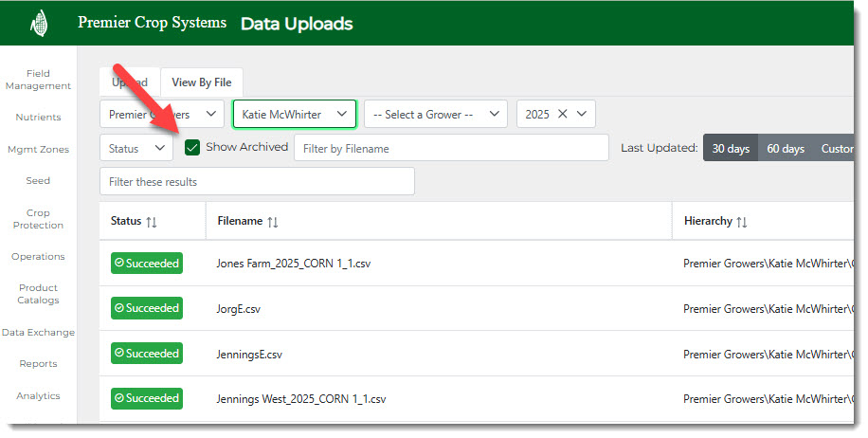868x438 pixels.
Task: Click Succeeded badge for Jennings West_2025_CORN 1_1.csv
Action: pyautogui.click(x=147, y=399)
